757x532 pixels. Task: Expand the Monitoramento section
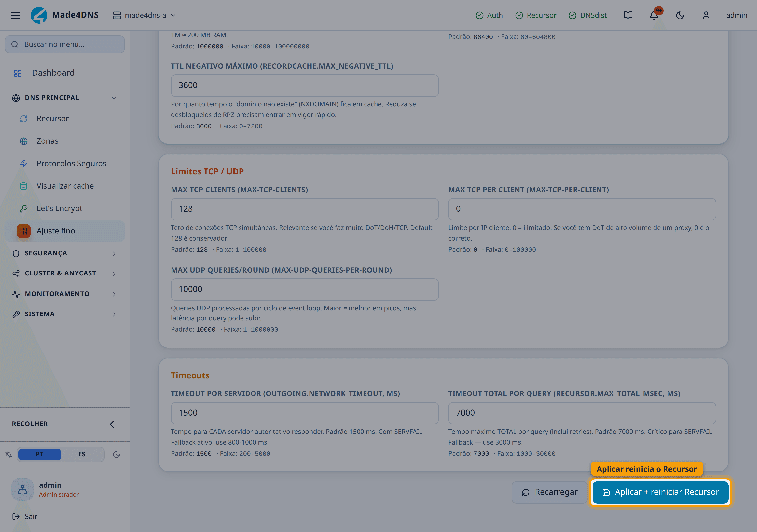coord(65,294)
